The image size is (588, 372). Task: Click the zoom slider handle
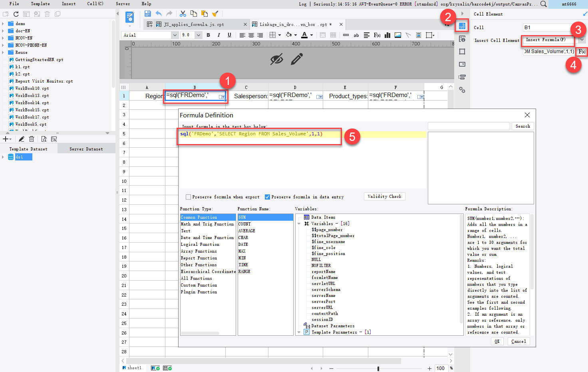pos(378,368)
